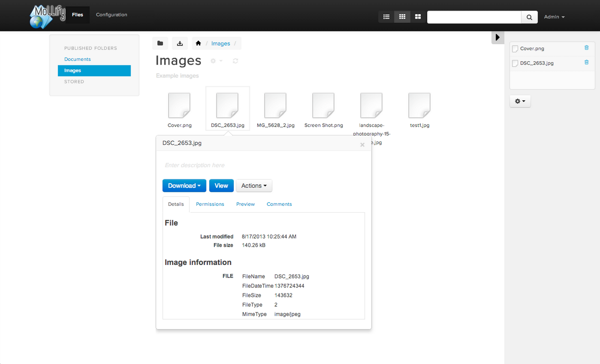Click the file size value 140.26 kB
The width and height of the screenshot is (600, 364).
[x=253, y=245]
